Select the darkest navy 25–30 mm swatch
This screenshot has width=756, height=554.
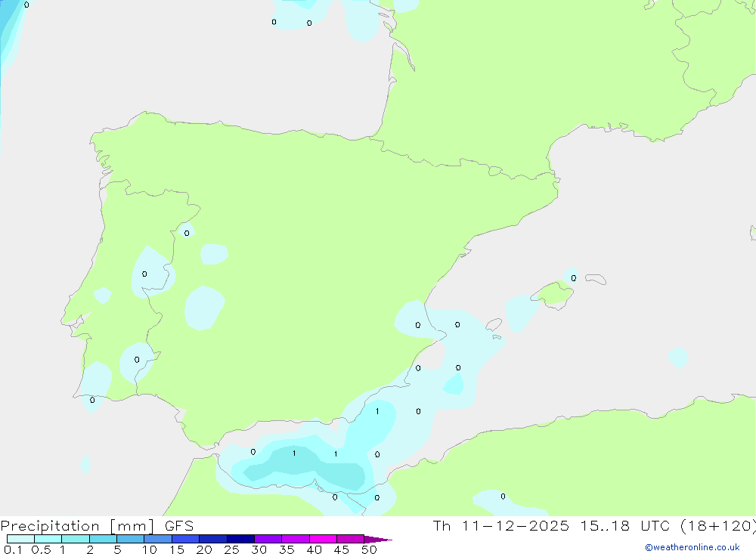pyautogui.click(x=240, y=539)
